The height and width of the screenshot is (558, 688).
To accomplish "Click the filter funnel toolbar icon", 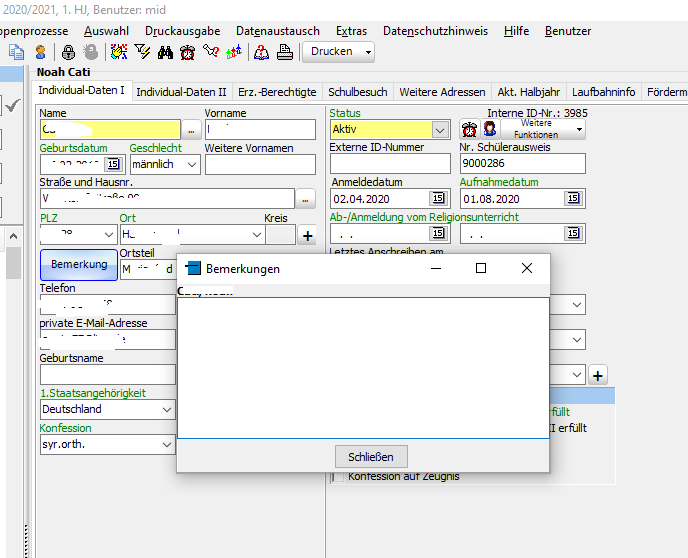I will (143, 52).
